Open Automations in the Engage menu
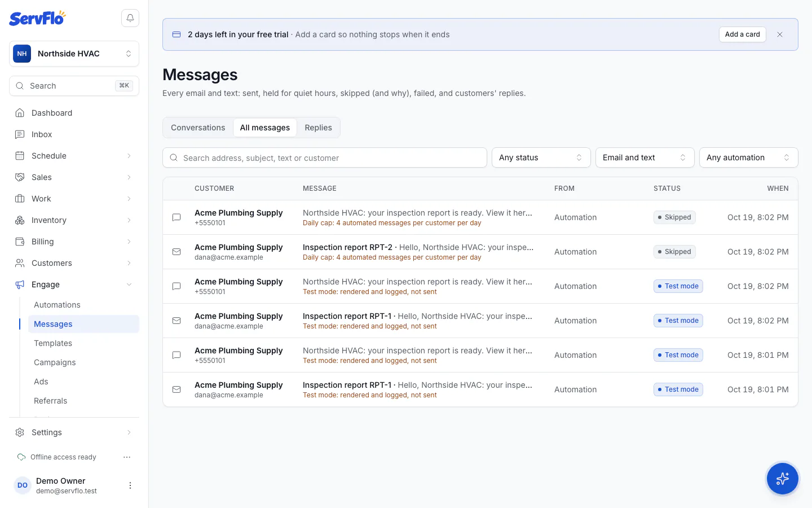The width and height of the screenshot is (812, 508). [83, 305]
